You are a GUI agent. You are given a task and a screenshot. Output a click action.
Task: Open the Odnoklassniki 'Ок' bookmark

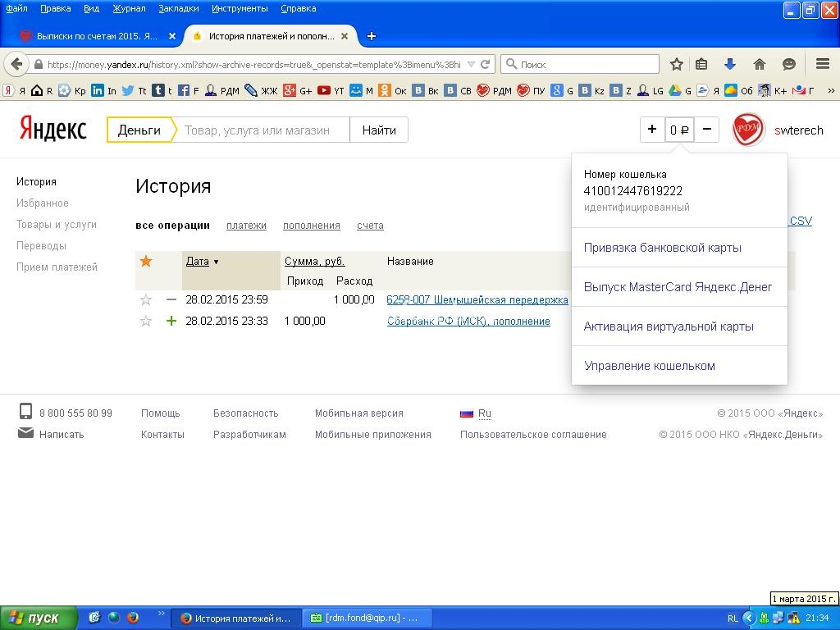392,90
